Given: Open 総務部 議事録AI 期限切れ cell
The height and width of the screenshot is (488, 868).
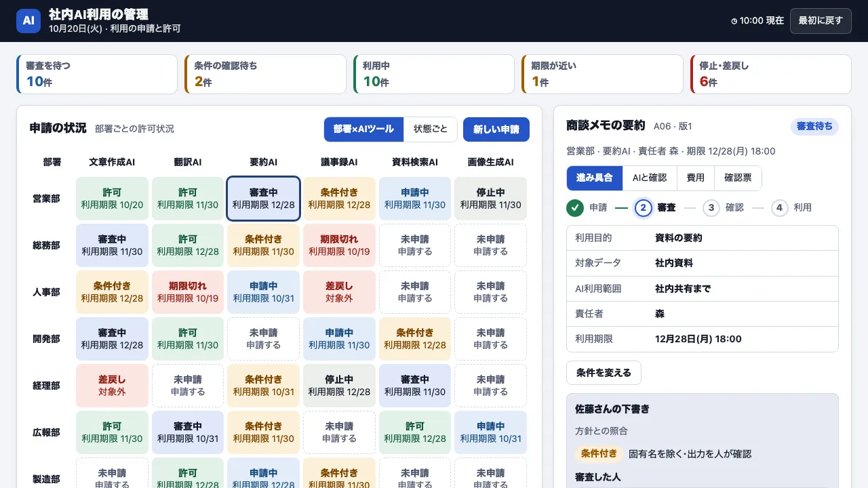Looking at the screenshot, I should (x=339, y=245).
